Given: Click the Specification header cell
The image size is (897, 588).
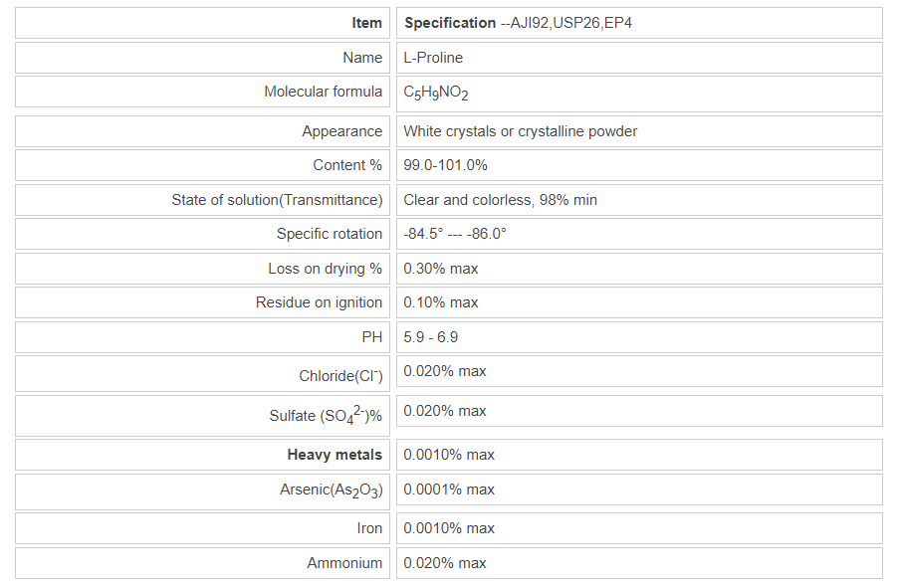Looking at the screenshot, I should [518, 23].
